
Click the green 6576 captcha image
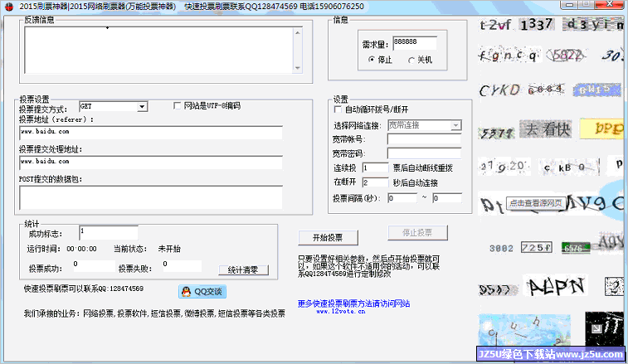pyautogui.click(x=573, y=248)
